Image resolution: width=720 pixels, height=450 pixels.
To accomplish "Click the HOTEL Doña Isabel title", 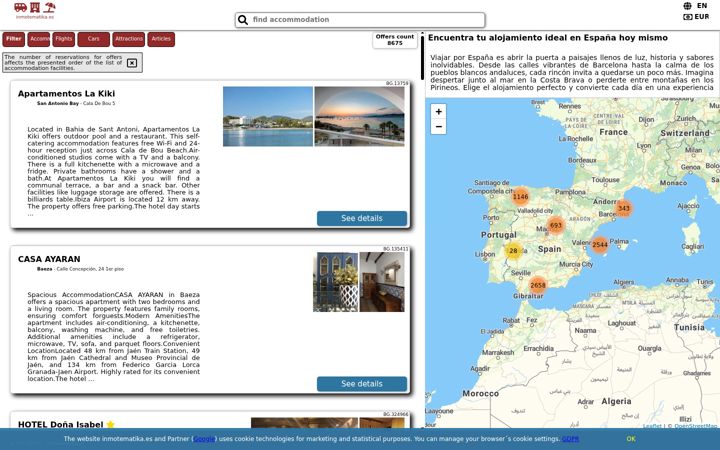I will pos(61,425).
